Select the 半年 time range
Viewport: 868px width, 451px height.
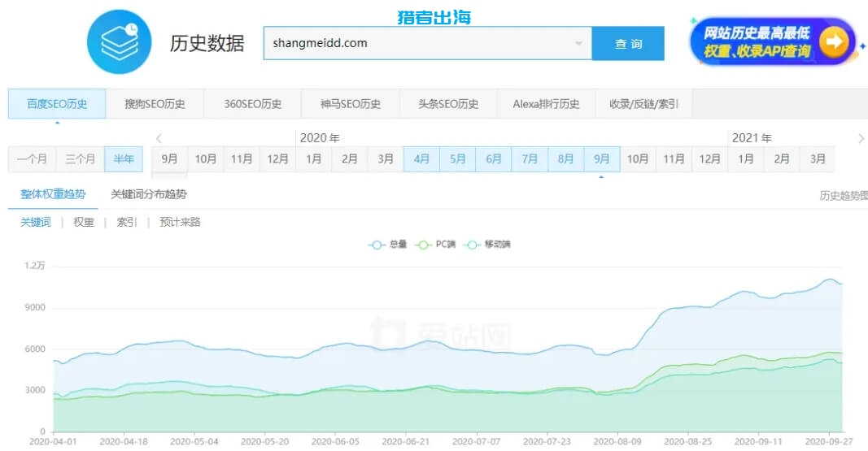[x=124, y=159]
